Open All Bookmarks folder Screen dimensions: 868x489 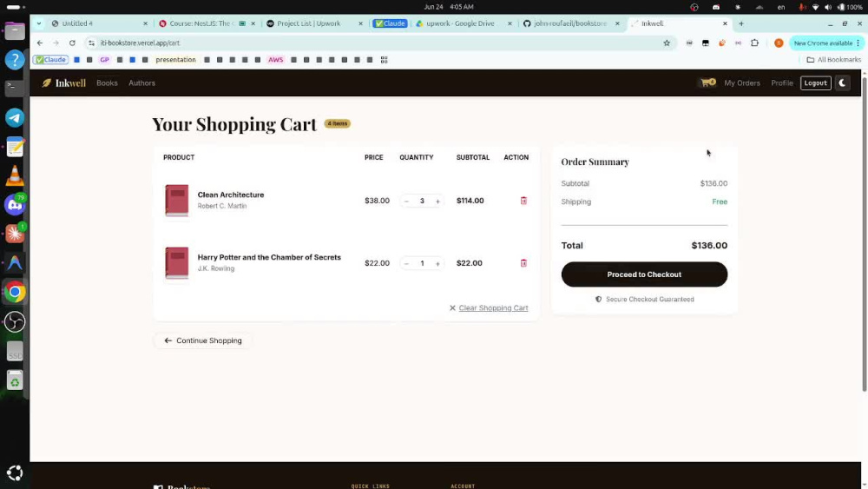[833, 59]
